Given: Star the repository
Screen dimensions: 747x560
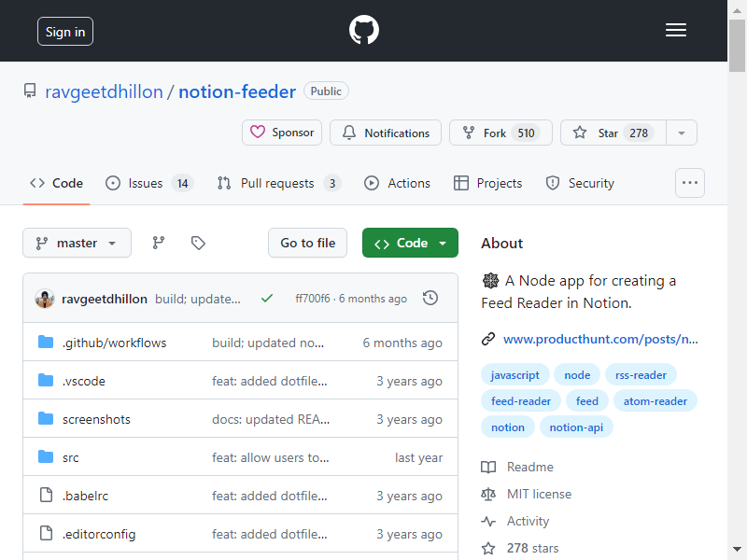Looking at the screenshot, I should click(613, 133).
